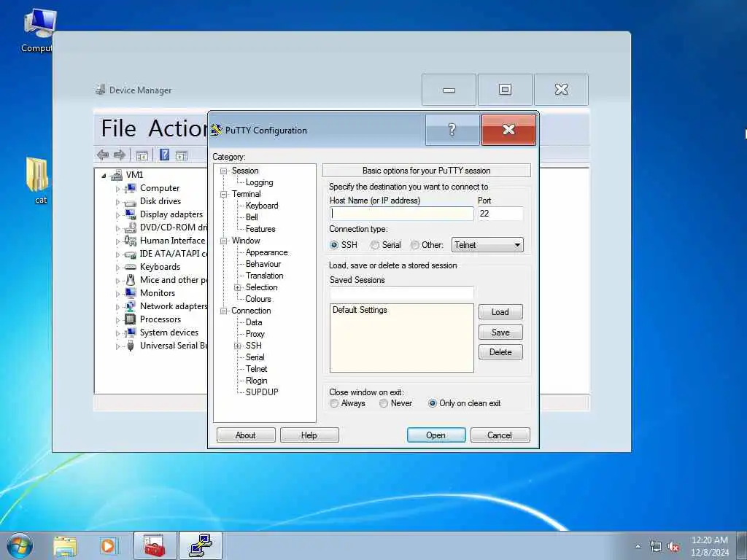Click the muted volume tray icon

pyautogui.click(x=673, y=547)
